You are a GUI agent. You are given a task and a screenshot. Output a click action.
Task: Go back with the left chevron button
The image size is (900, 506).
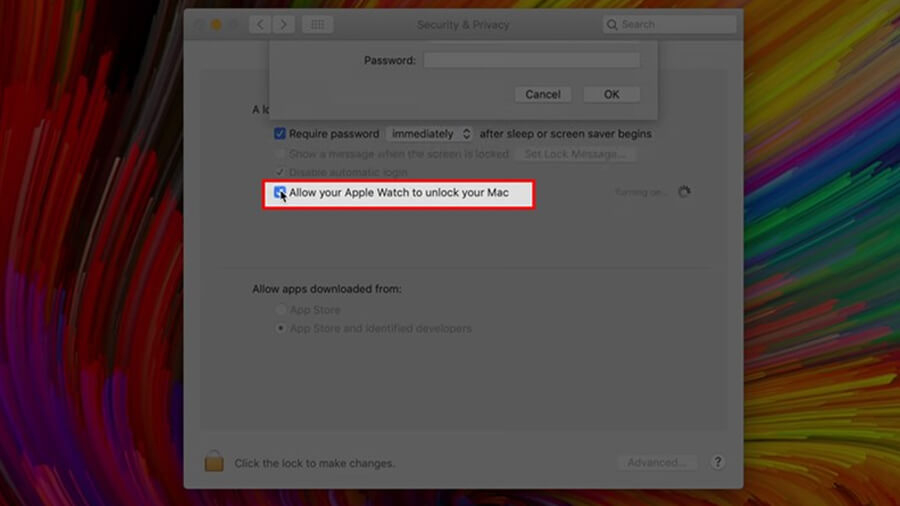click(261, 24)
